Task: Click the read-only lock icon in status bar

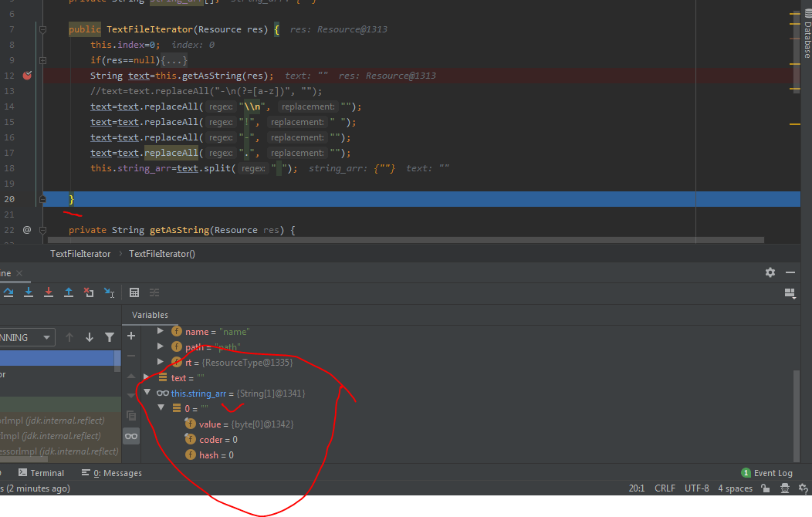Action: pos(766,488)
